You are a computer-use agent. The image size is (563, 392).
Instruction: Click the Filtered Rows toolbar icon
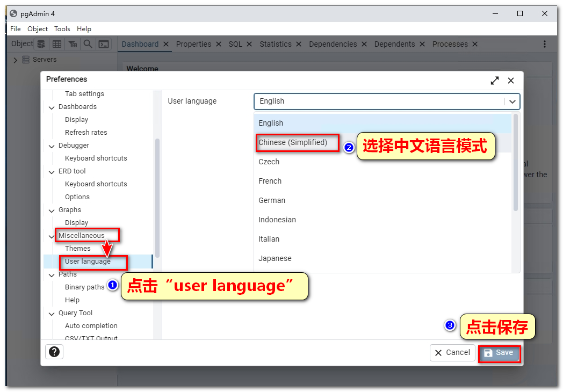(72, 44)
